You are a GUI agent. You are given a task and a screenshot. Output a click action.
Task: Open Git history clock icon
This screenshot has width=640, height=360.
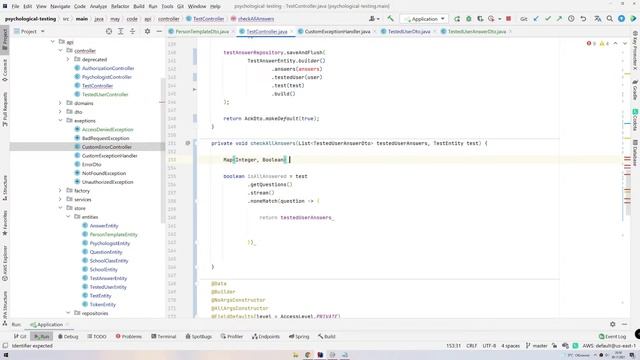tap(571, 19)
